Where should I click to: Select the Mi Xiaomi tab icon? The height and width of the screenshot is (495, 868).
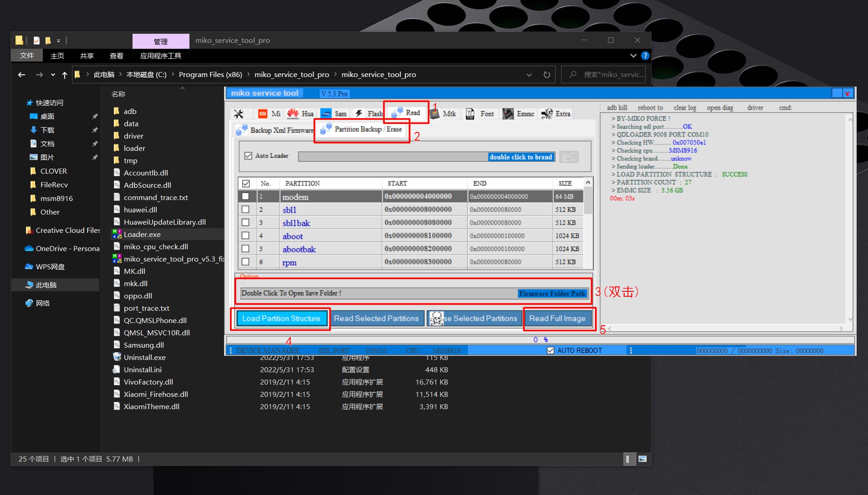tap(269, 114)
